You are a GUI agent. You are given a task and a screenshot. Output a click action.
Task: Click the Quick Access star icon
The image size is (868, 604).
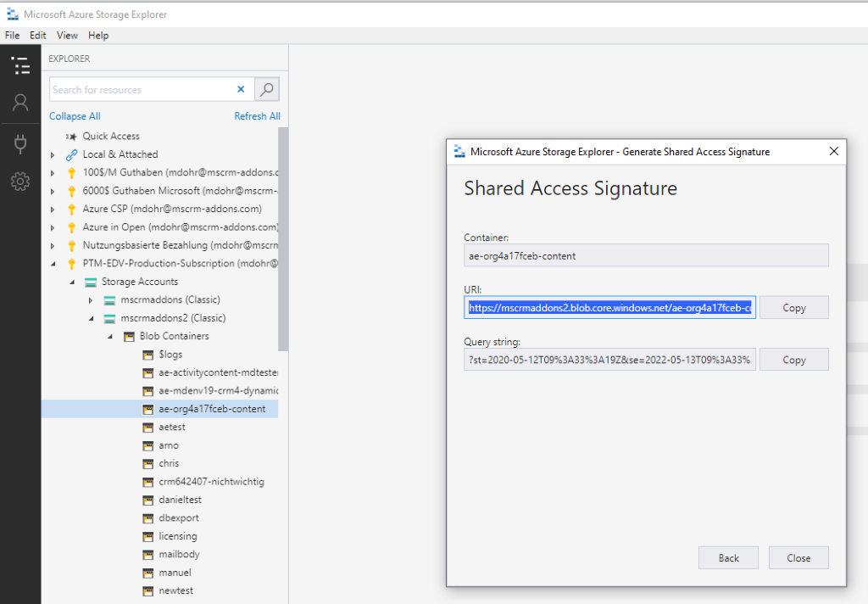pos(71,137)
